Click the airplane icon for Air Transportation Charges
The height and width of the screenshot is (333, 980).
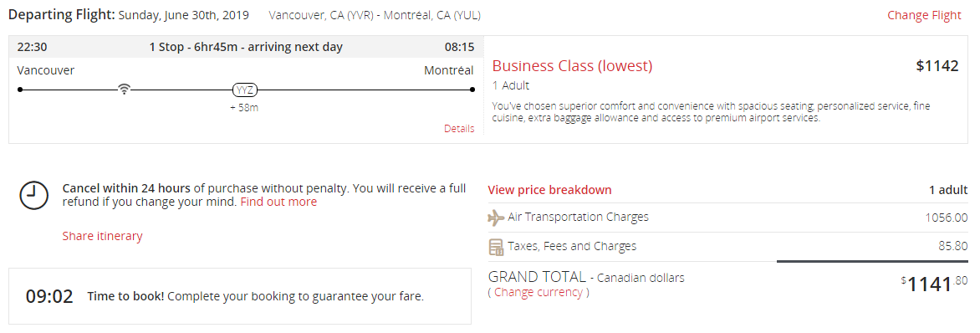[x=496, y=218]
